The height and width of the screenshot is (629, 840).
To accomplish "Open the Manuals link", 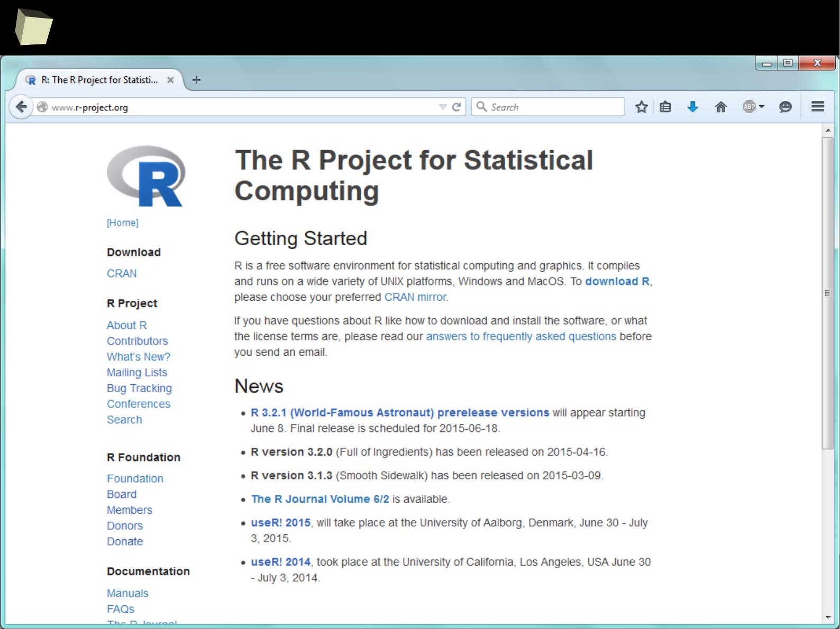I will coord(127,593).
